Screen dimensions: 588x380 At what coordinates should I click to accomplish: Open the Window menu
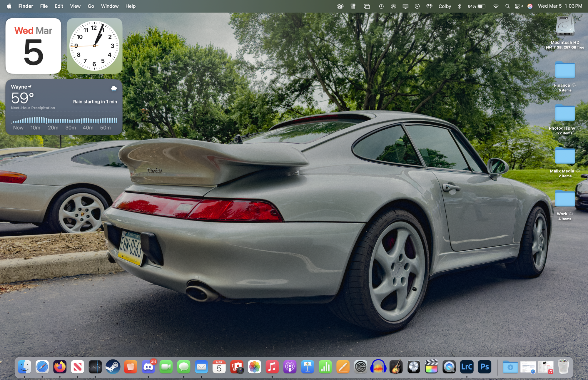[110, 6]
